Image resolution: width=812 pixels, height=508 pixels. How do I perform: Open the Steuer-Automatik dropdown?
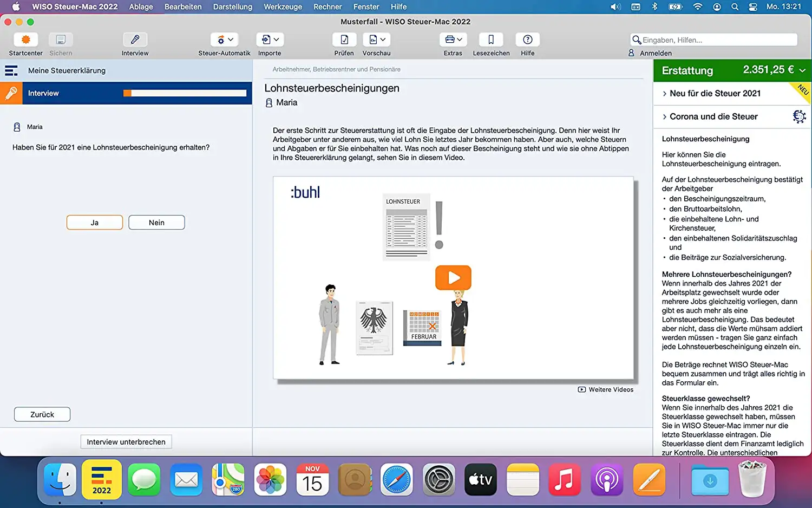coord(224,40)
